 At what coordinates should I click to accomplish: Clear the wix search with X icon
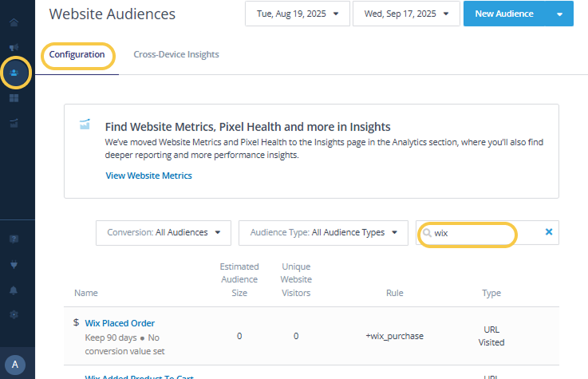(548, 232)
